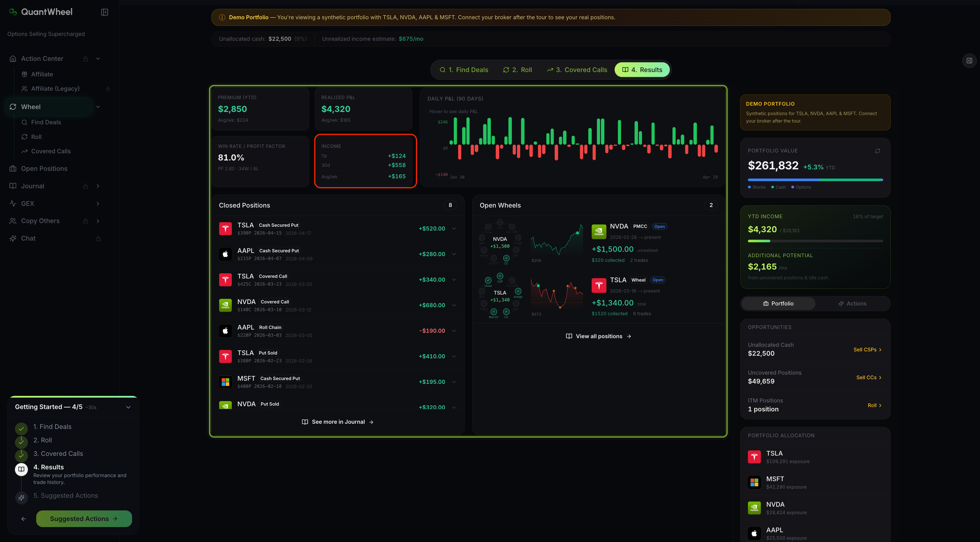Expand the TSLA +$520.00 closed position
Screen dimensions: 980x542
pyautogui.click(x=454, y=229)
